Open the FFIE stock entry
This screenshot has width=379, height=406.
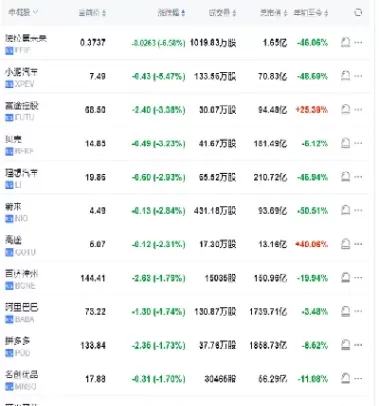[x=26, y=44]
